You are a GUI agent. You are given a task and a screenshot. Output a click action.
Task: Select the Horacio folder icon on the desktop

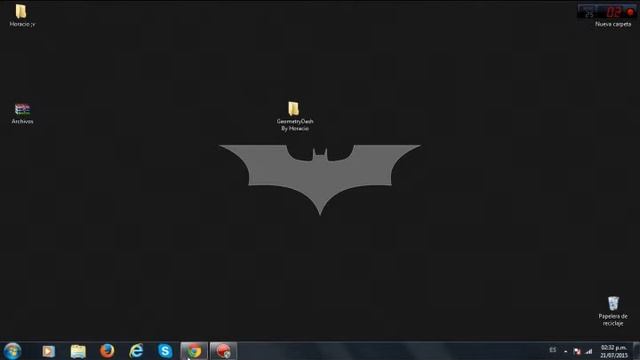[x=21, y=11]
